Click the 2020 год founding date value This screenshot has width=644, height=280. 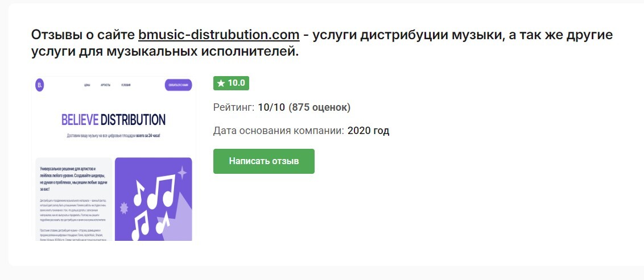coord(368,131)
